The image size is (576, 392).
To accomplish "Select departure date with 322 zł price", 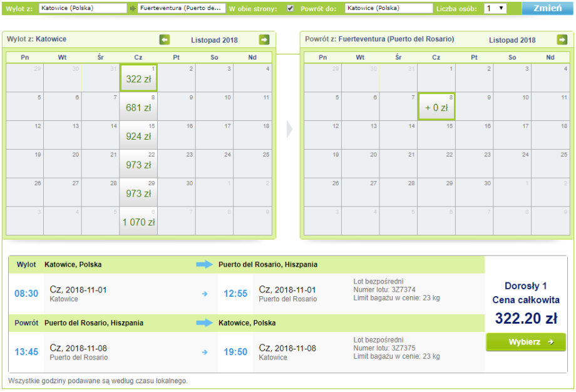I will [x=138, y=78].
